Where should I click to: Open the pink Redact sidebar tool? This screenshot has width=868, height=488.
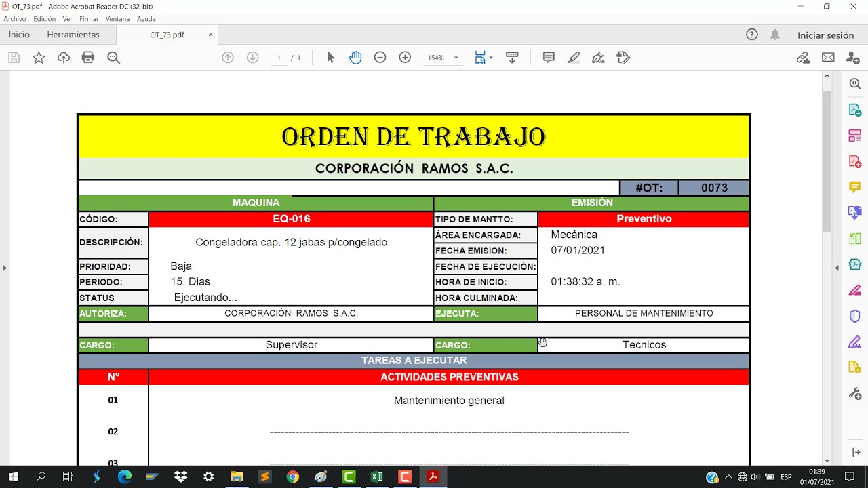coord(854,290)
